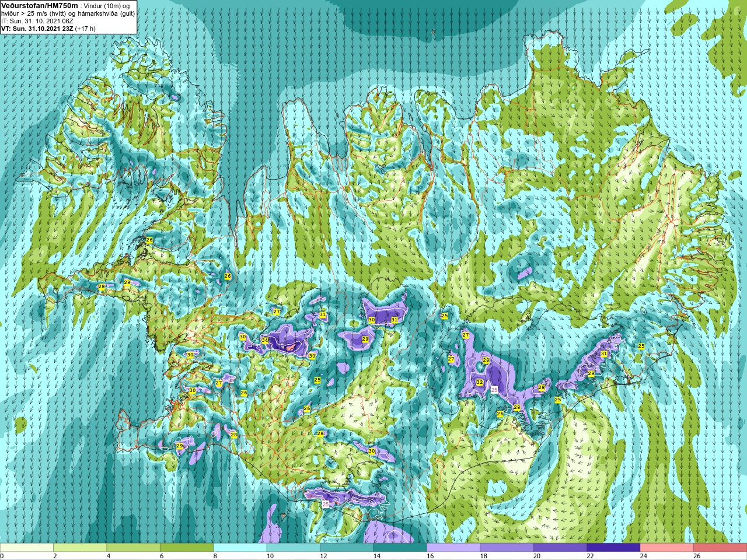Click the yellow gust label '32'

click(480, 382)
